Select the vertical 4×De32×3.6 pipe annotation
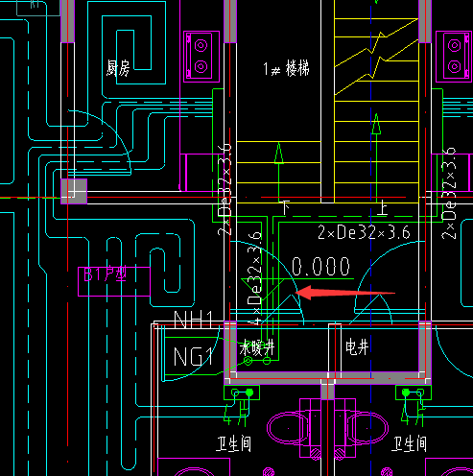Viewport: 473px width, 476px height. [x=255, y=278]
